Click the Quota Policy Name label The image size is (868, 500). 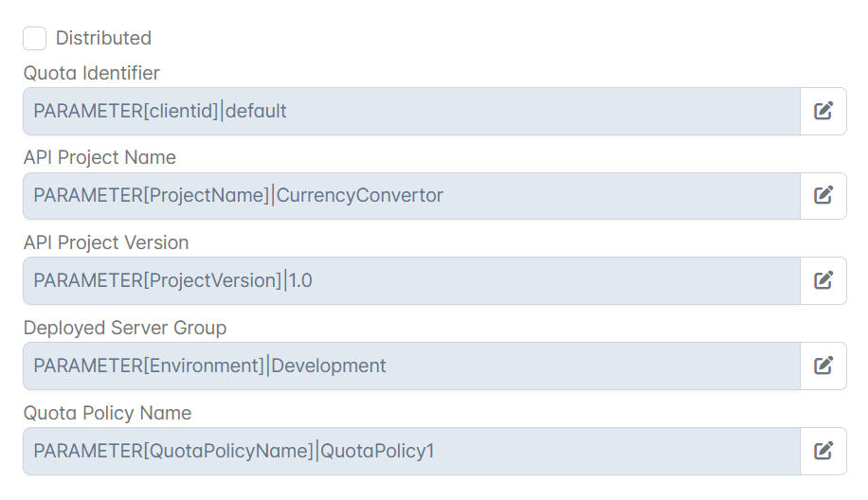pos(107,413)
